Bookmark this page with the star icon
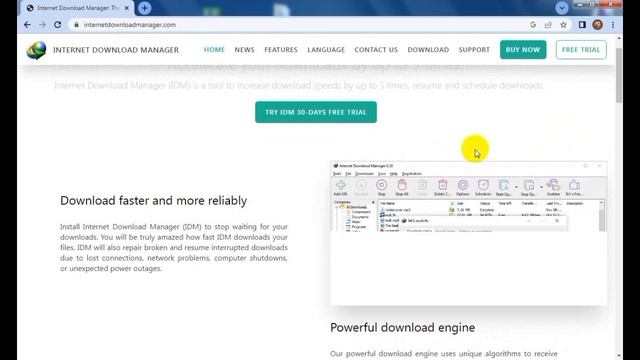 tap(563, 25)
